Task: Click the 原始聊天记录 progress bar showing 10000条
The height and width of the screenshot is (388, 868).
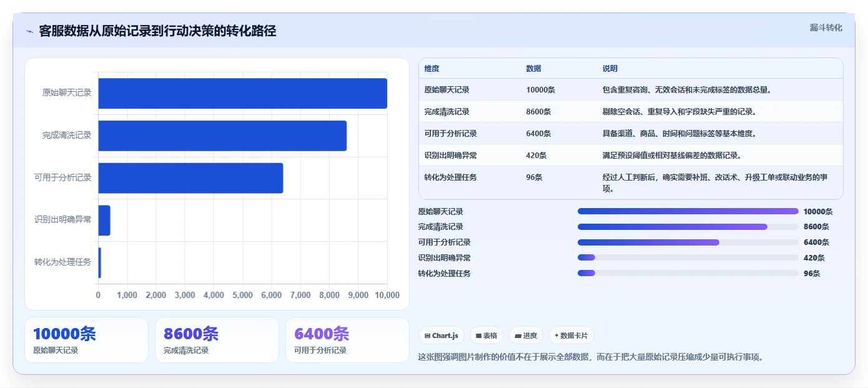Action: coord(688,211)
